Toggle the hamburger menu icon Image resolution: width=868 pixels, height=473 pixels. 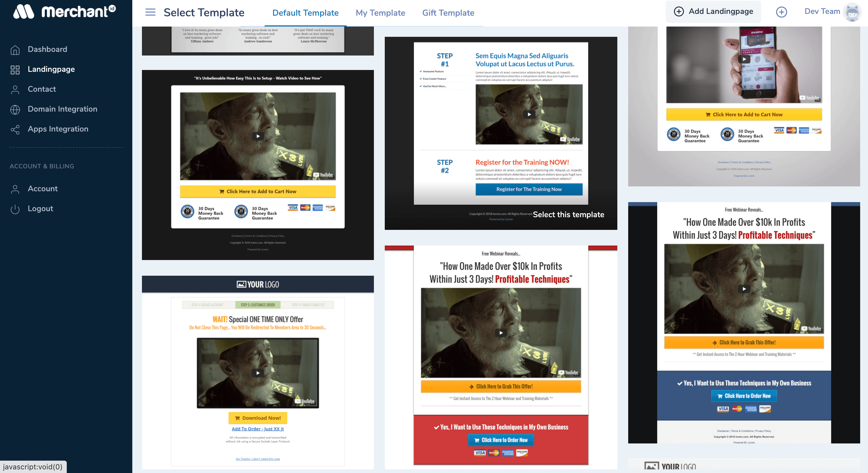[150, 12]
